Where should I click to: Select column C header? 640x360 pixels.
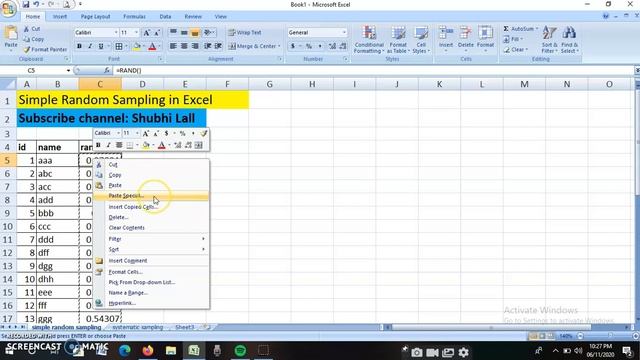tap(100, 84)
